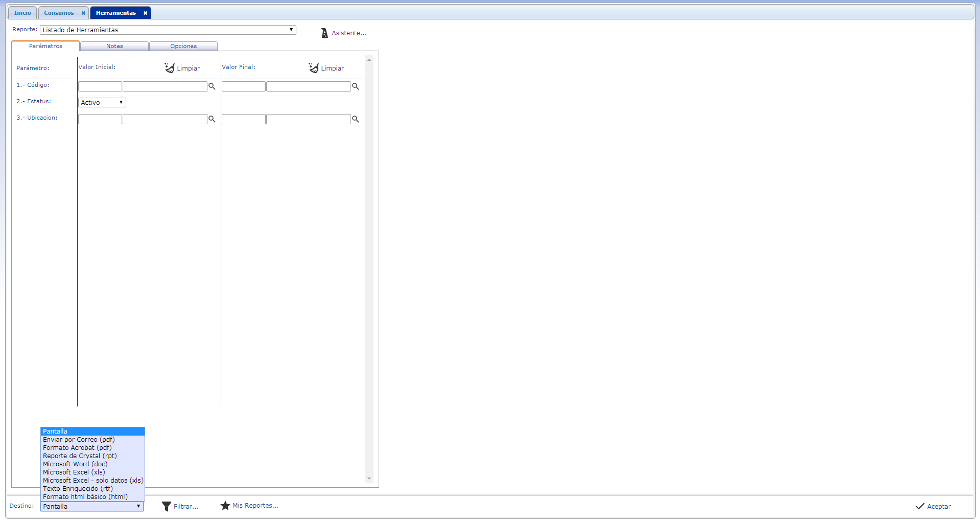
Task: Select Reporte de Crystal (rpt) option
Action: click(92, 456)
